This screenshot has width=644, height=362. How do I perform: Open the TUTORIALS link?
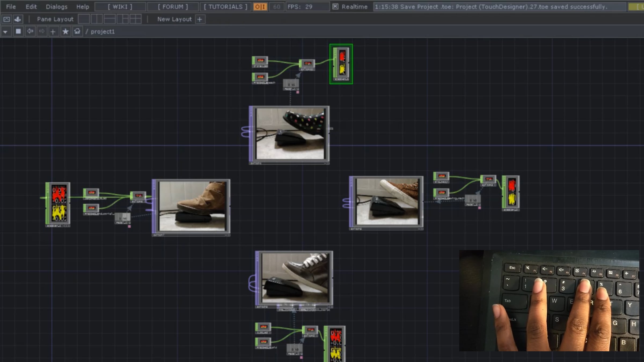click(x=225, y=7)
